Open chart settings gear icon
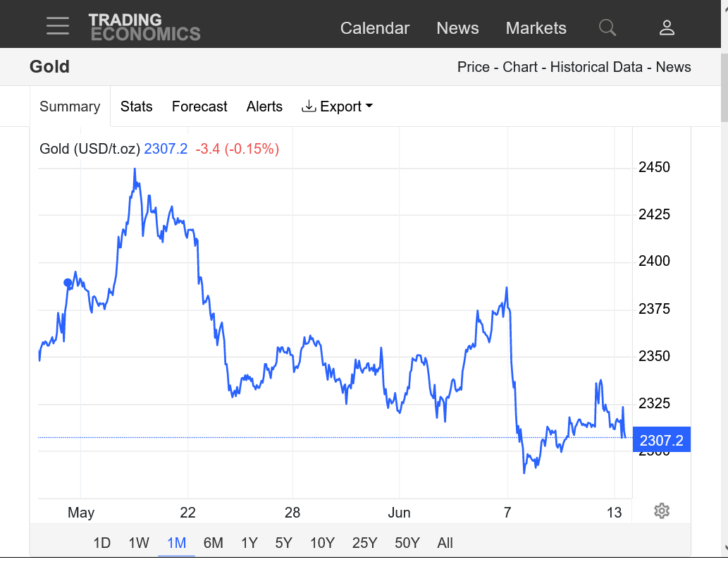Image resolution: width=728 pixels, height=562 pixels. (x=661, y=511)
